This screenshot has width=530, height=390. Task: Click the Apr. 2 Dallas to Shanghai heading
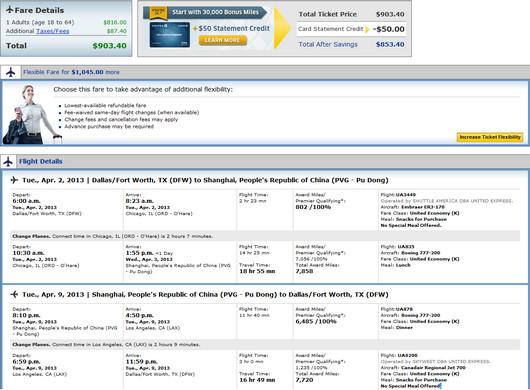click(x=205, y=180)
